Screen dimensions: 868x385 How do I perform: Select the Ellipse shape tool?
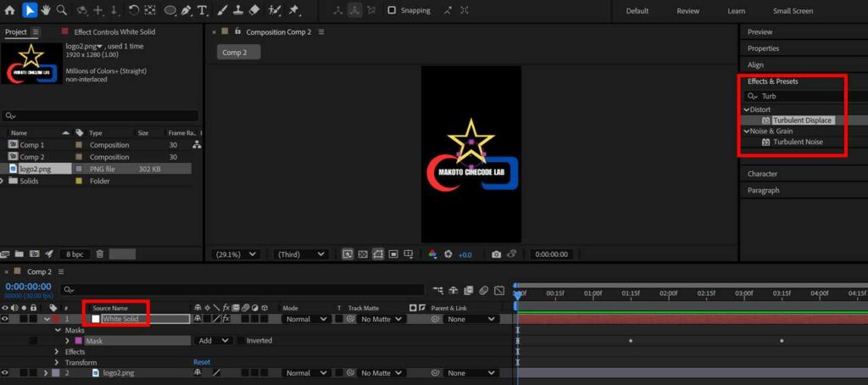pyautogui.click(x=170, y=10)
